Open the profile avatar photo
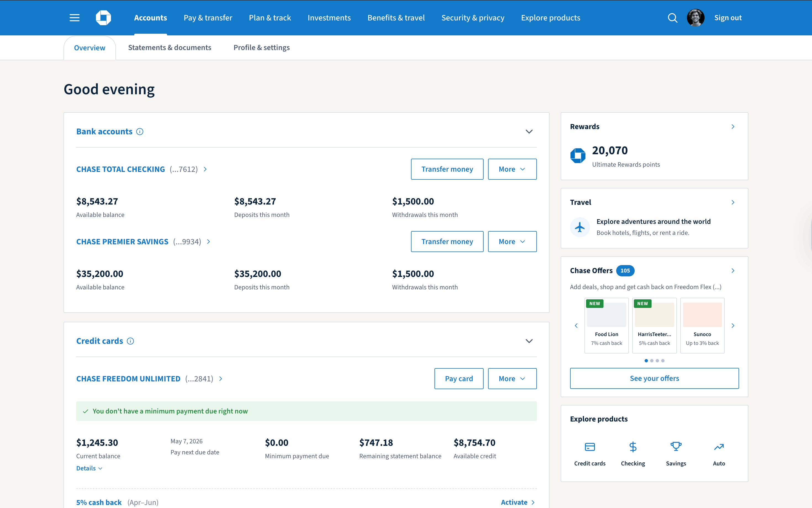Image resolution: width=812 pixels, height=508 pixels. click(695, 18)
